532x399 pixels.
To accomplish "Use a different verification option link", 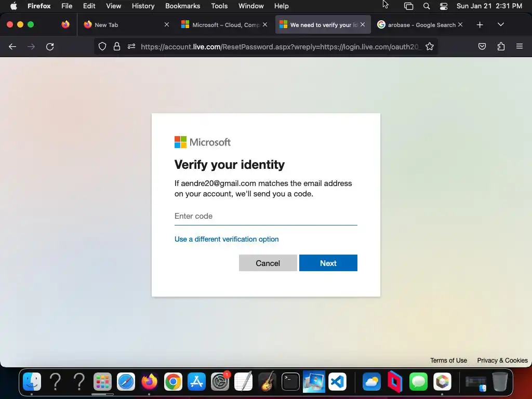I will 227,239.
